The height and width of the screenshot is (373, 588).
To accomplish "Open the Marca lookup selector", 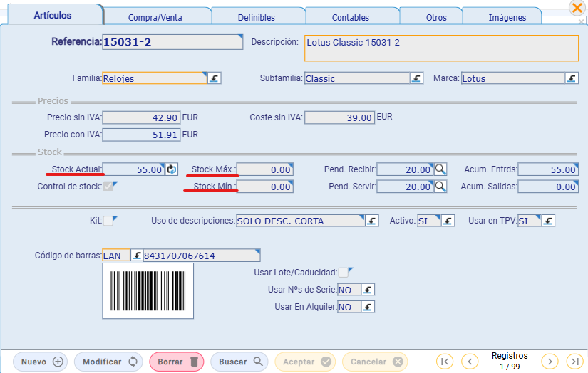I will (x=572, y=78).
